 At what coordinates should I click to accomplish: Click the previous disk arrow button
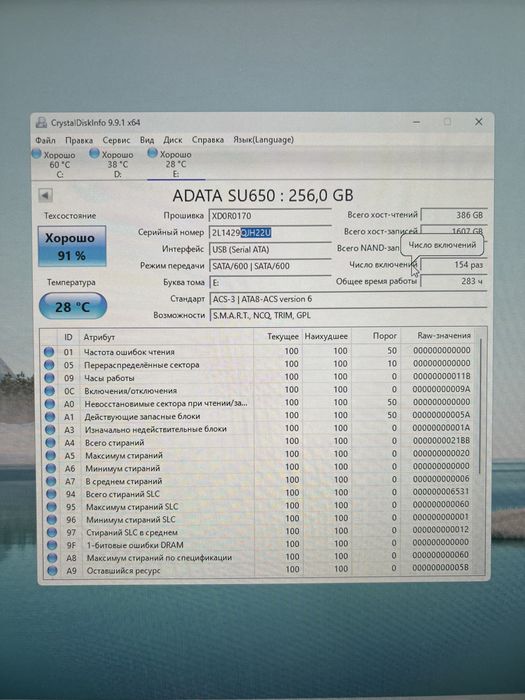coord(46,195)
